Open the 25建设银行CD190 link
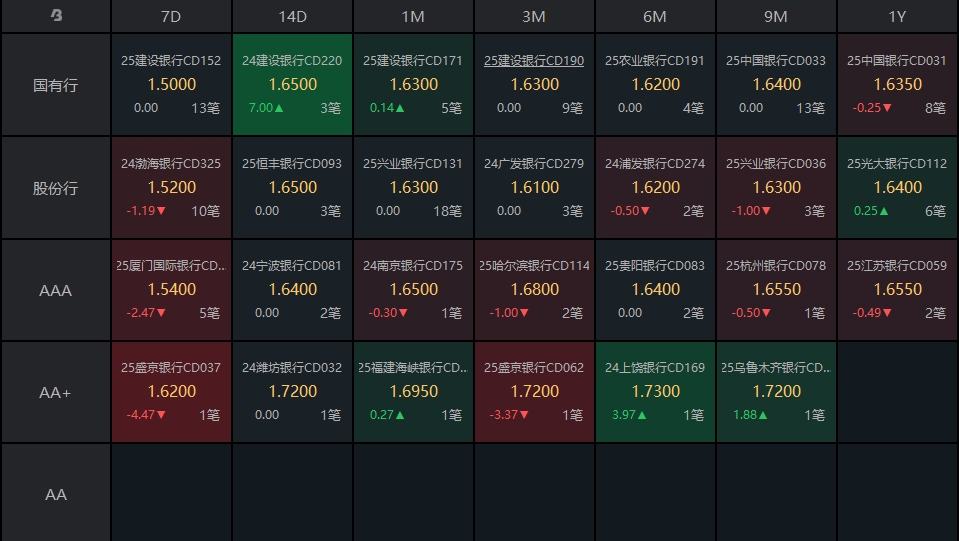Viewport: 959px width, 541px height. (534, 61)
